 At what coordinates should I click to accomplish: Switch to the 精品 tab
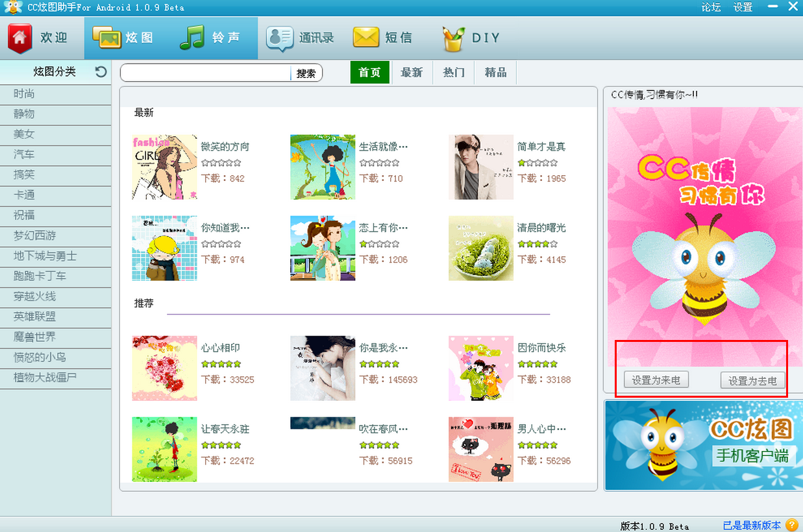[x=495, y=73]
